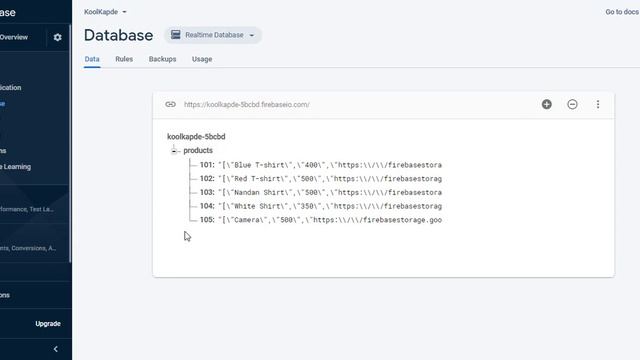The image size is (640, 360).
Task: Open project settings gear icon
Action: click(x=58, y=37)
